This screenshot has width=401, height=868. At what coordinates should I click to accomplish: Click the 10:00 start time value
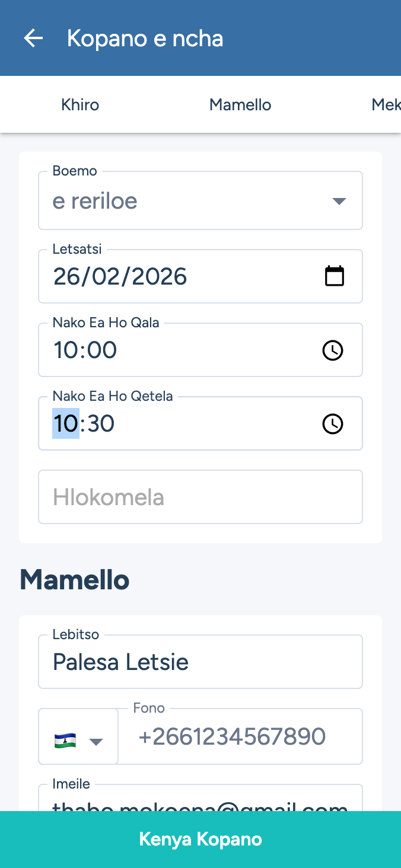click(85, 350)
